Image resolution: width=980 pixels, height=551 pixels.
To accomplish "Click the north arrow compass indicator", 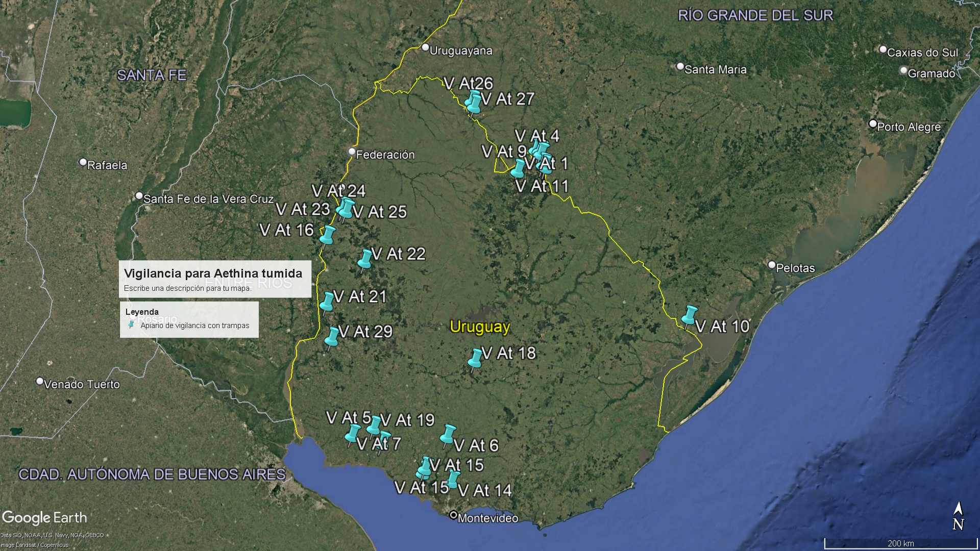I will pos(958,516).
